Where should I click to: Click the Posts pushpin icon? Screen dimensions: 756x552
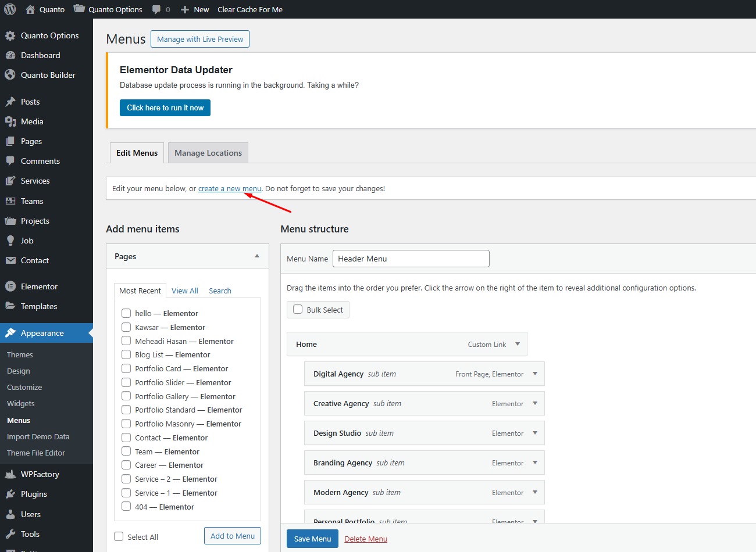tap(10, 102)
